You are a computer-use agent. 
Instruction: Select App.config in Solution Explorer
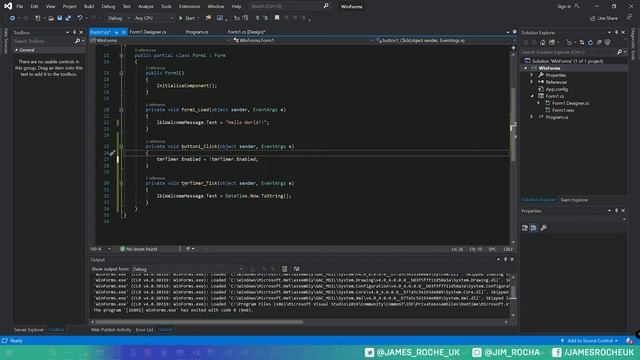tap(556, 89)
